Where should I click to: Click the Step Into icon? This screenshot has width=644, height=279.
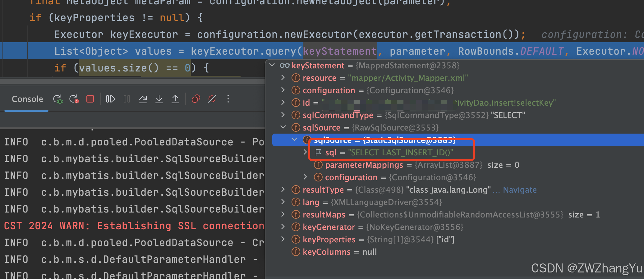[x=159, y=99]
